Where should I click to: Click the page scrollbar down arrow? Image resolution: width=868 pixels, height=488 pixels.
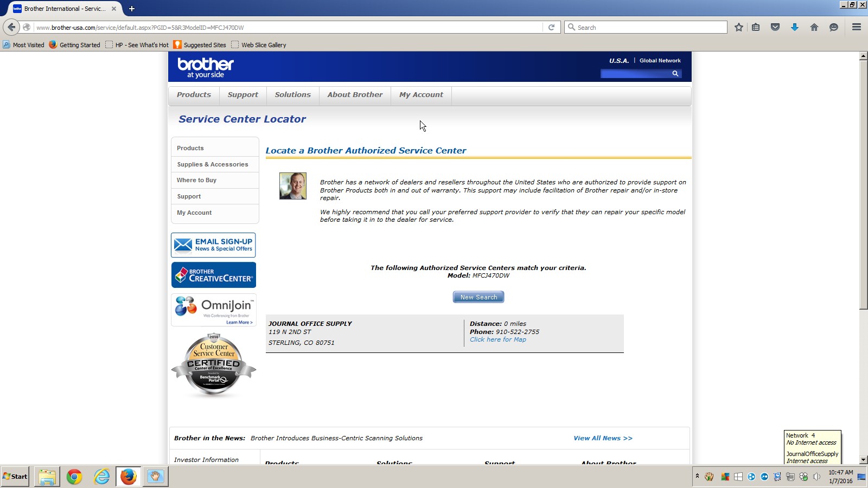pos(863,460)
